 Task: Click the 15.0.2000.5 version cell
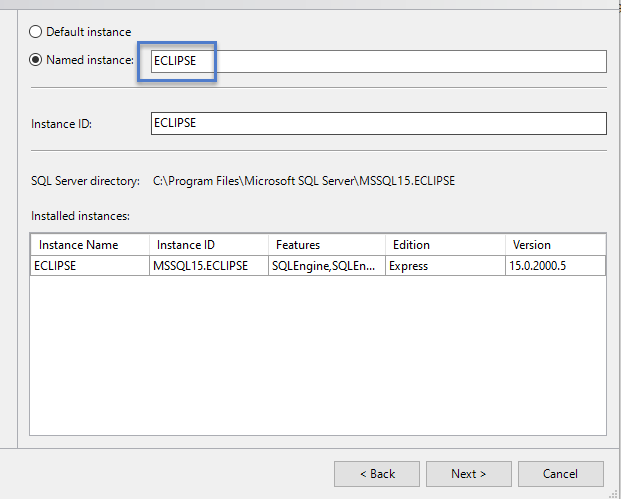coord(556,266)
